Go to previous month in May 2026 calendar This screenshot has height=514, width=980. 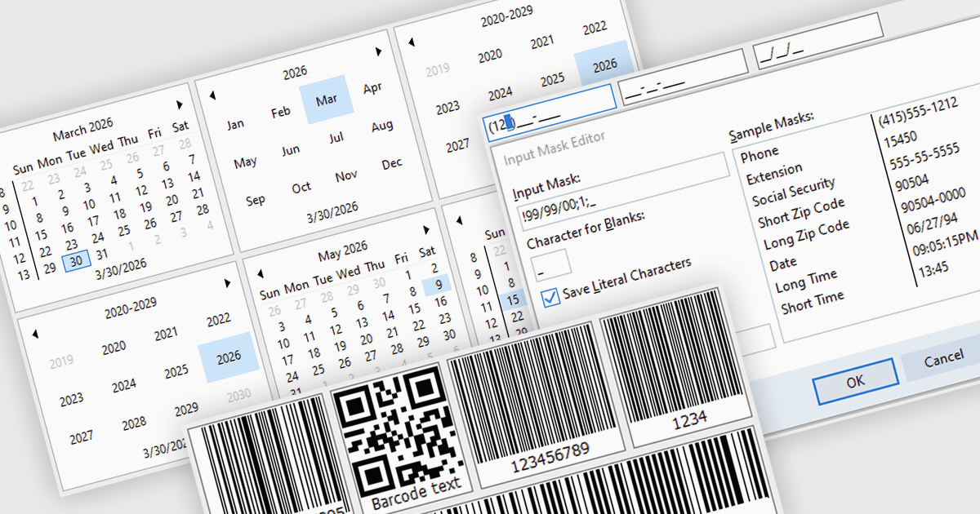pos(260,276)
